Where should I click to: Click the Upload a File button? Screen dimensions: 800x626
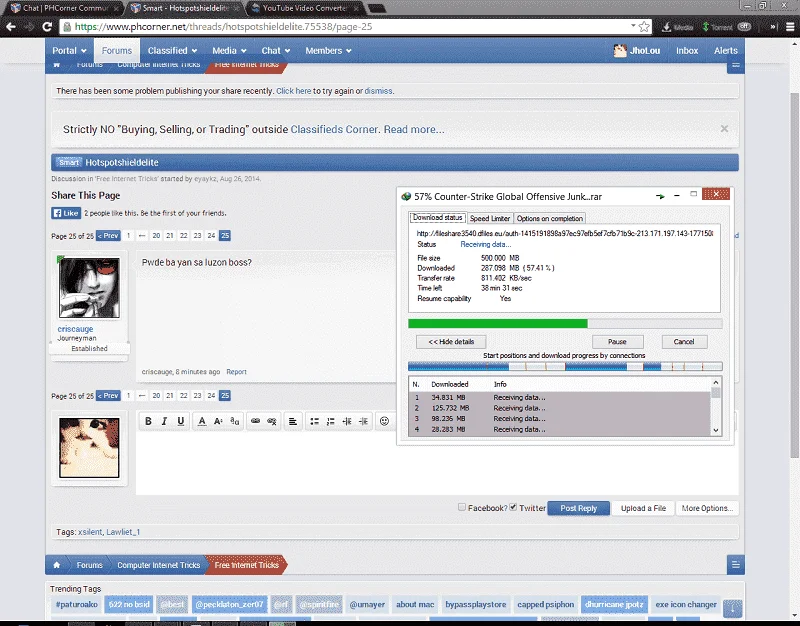(643, 508)
